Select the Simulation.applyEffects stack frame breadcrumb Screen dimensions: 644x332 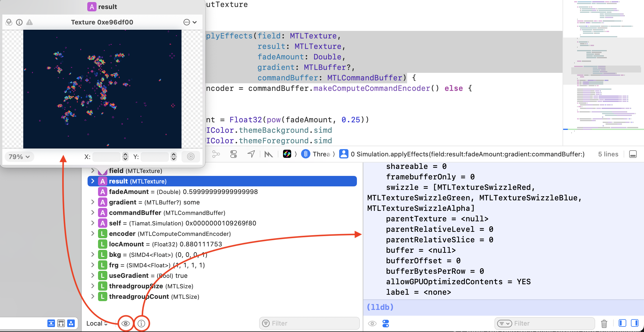(465, 154)
